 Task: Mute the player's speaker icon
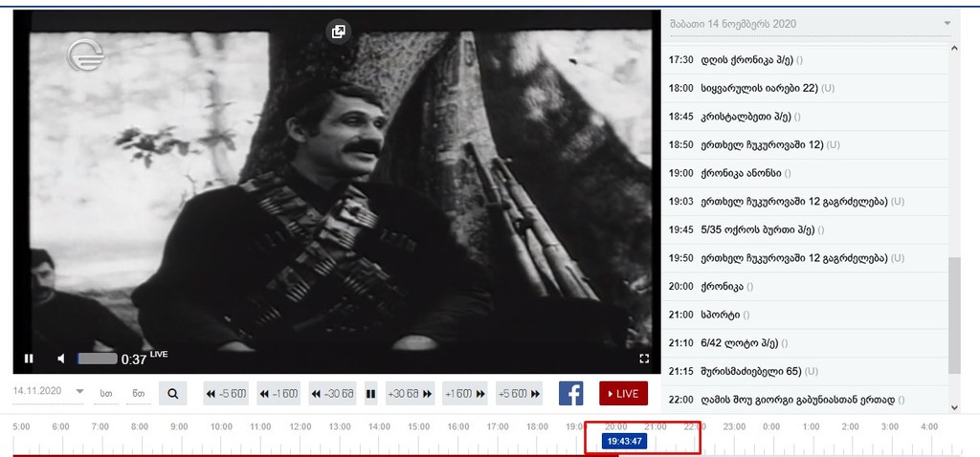[x=61, y=359]
